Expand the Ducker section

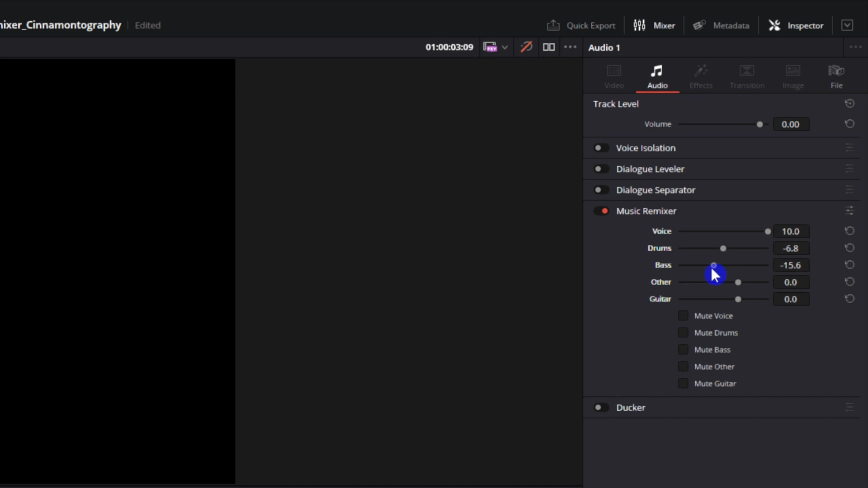pyautogui.click(x=631, y=408)
